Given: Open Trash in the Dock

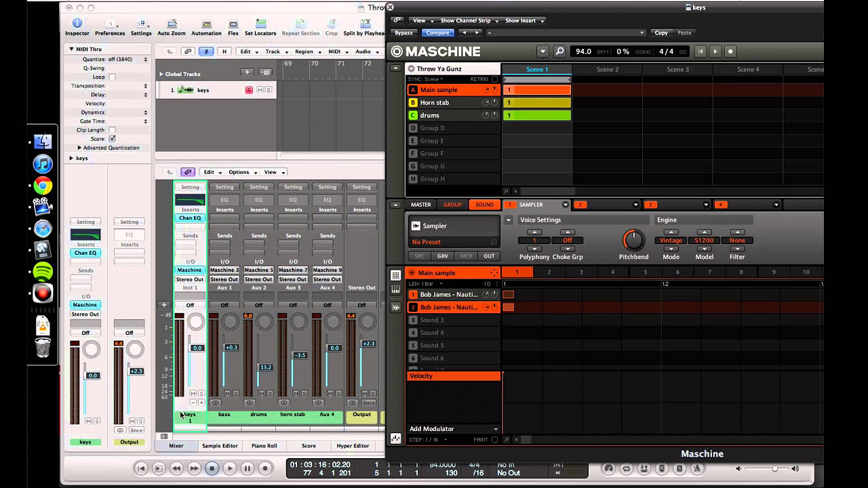Looking at the screenshot, I should pos(43,348).
